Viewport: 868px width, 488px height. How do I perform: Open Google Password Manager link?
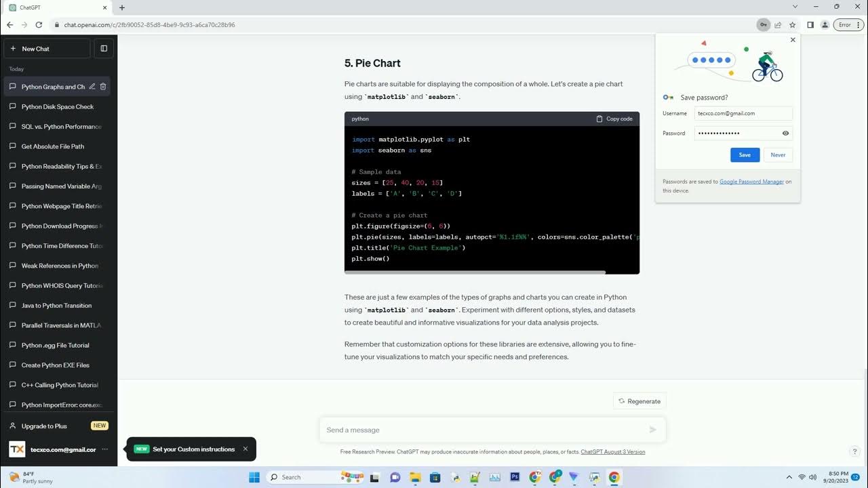[751, 182]
